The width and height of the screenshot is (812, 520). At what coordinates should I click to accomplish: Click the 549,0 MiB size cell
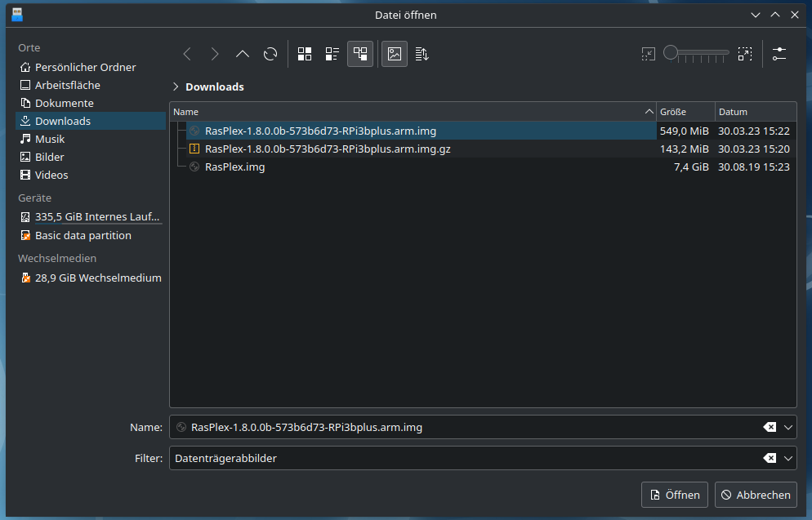click(684, 131)
